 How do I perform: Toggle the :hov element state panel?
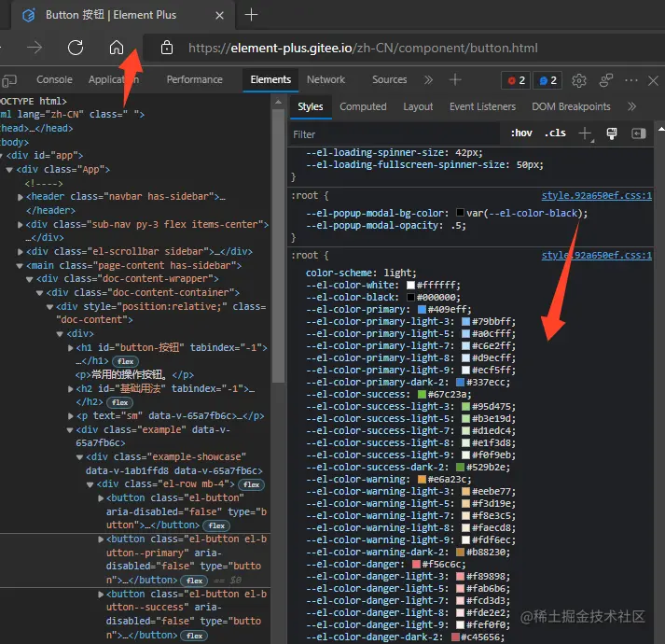point(521,133)
